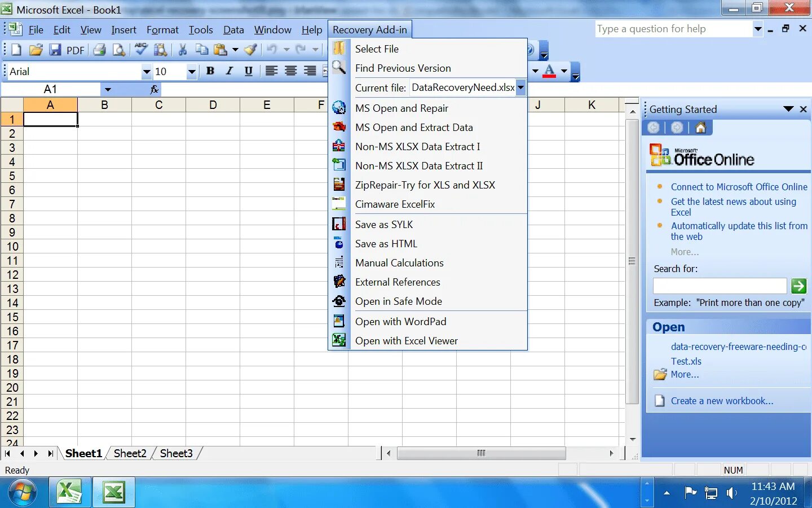
Task: Open the Getting Started pane dropdown
Action: [x=788, y=109]
